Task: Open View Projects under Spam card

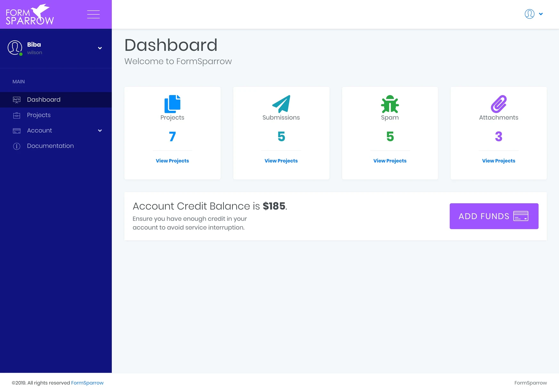Action: [390, 161]
